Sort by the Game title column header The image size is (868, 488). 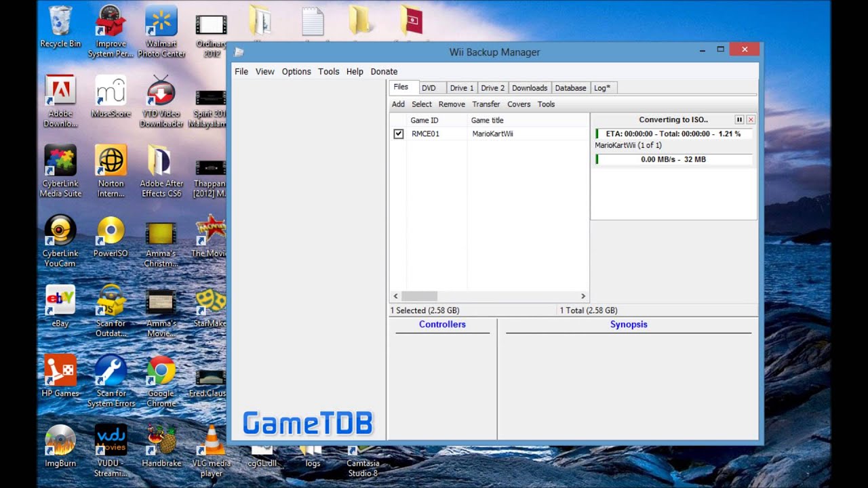click(x=528, y=121)
